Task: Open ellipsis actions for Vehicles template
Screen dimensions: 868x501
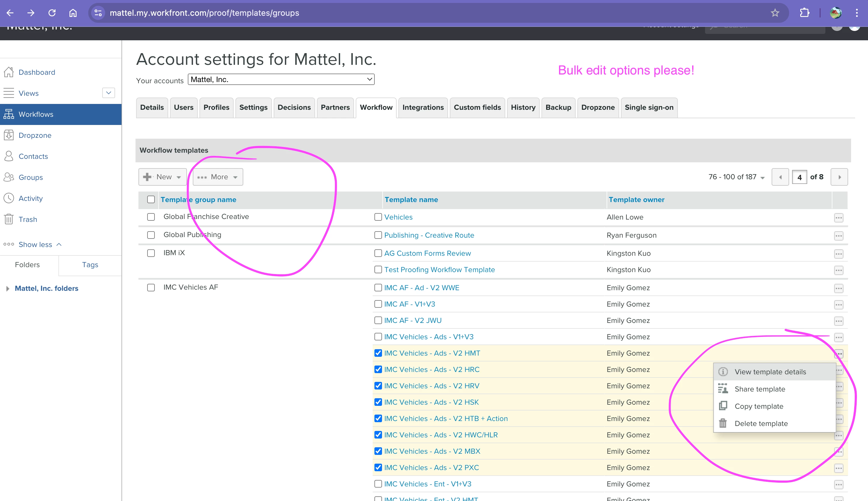Action: (x=839, y=218)
